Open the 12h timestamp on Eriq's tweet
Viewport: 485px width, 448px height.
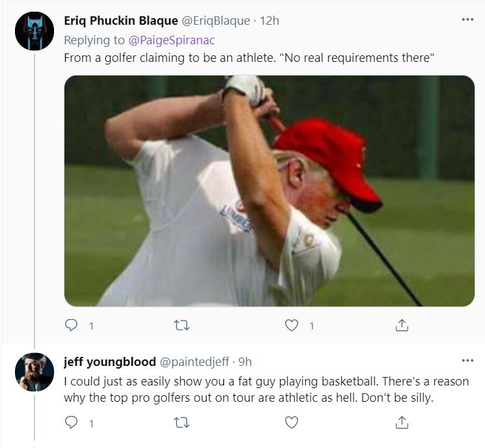point(270,21)
